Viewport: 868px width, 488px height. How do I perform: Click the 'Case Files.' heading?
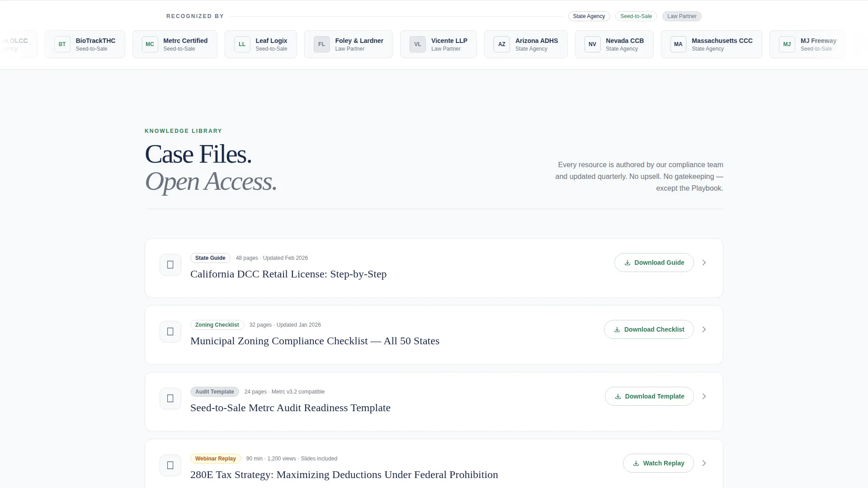click(x=198, y=154)
